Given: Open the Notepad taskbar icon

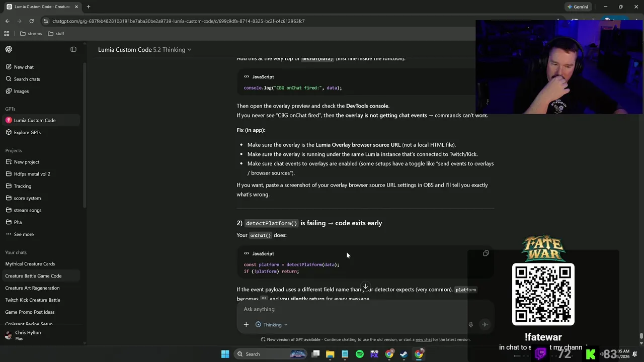Looking at the screenshot, I should pyautogui.click(x=345, y=354).
